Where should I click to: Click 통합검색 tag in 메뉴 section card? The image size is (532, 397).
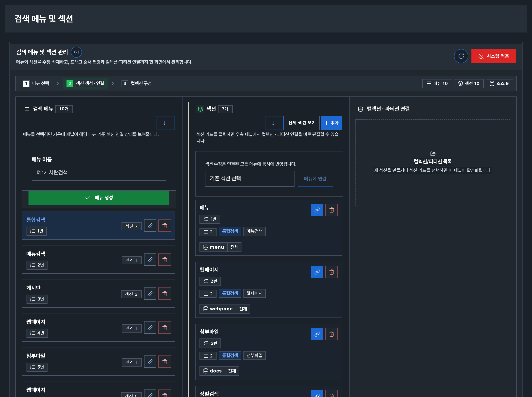230,232
